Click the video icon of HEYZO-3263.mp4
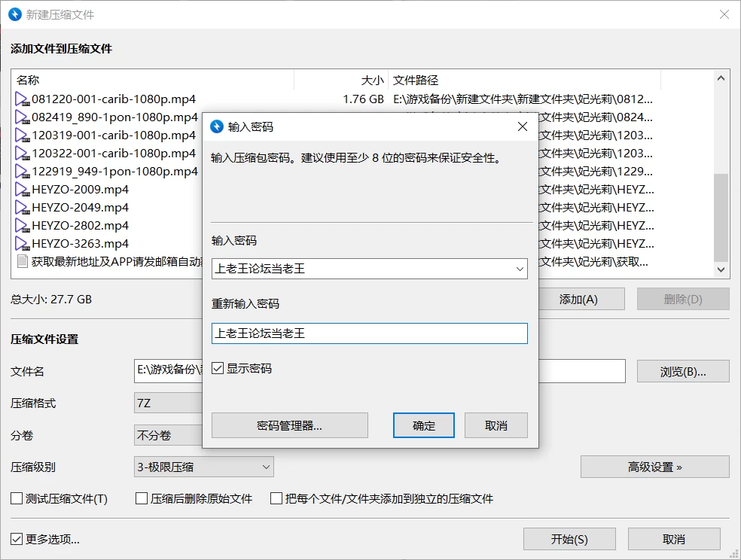Screen dimensions: 741x560 pyautogui.click(x=22, y=244)
